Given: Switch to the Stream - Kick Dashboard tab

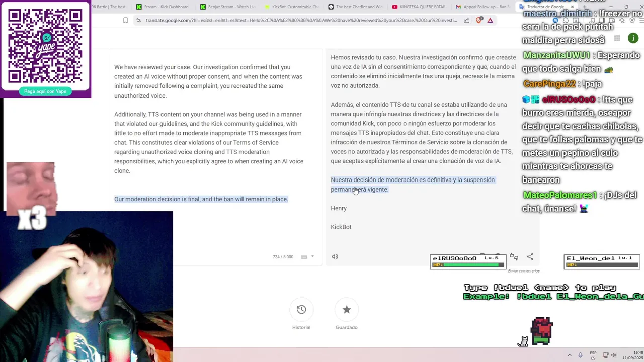Looking at the screenshot, I should click(163, 7).
